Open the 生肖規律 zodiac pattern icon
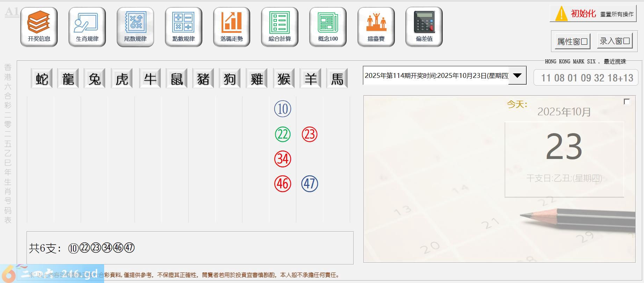The height and width of the screenshot is (283, 644). [x=87, y=27]
